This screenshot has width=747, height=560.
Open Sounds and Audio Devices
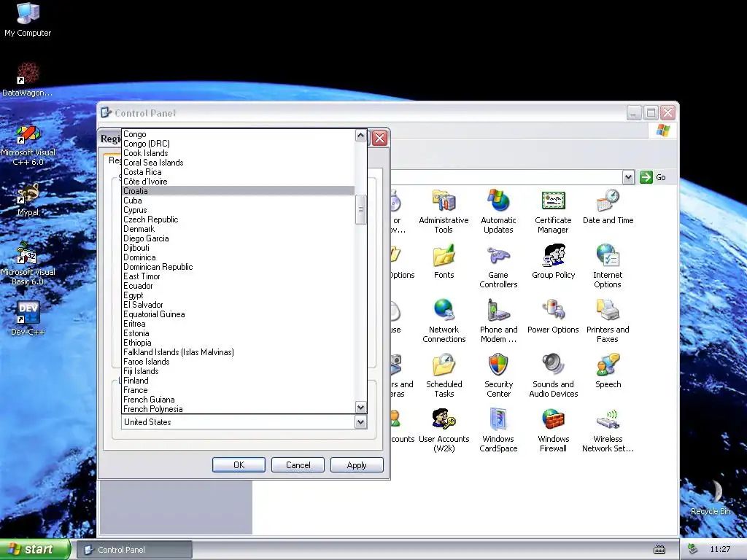tap(553, 376)
